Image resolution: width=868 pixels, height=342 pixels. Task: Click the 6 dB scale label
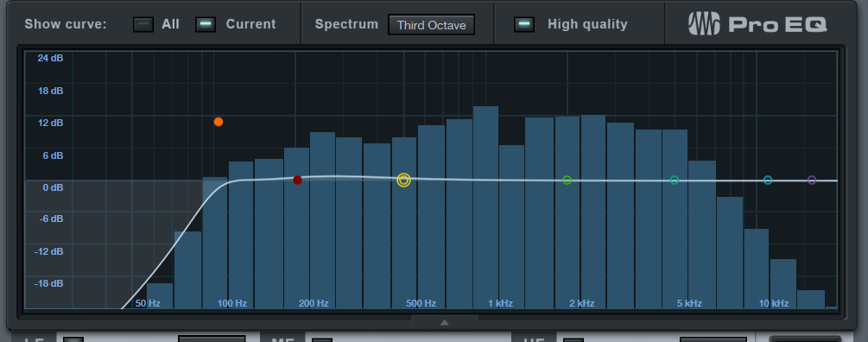click(x=54, y=155)
